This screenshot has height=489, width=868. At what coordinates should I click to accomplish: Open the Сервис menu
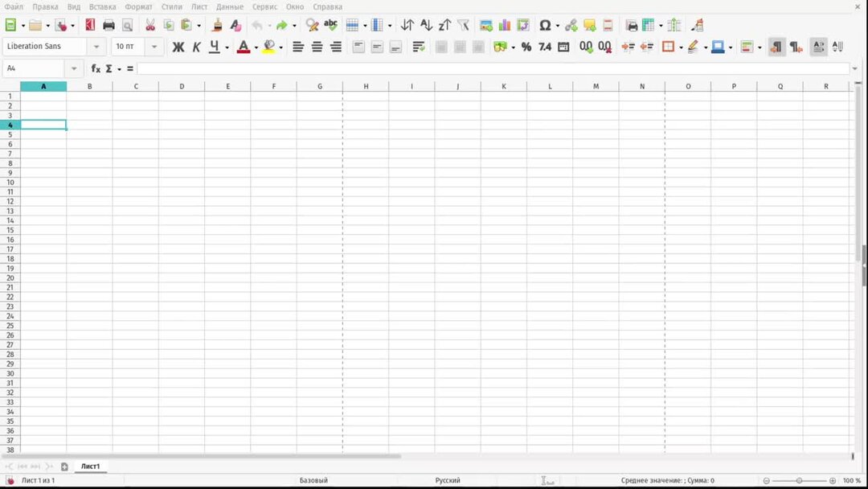tap(264, 6)
